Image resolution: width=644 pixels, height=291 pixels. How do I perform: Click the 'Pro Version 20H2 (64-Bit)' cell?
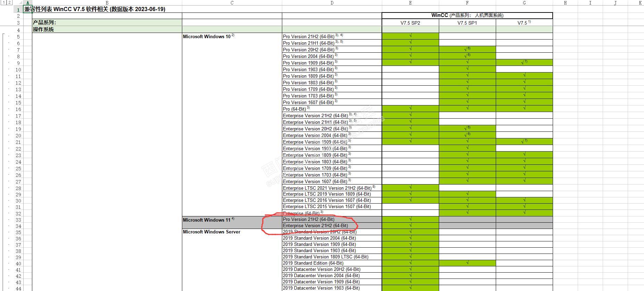[332, 50]
